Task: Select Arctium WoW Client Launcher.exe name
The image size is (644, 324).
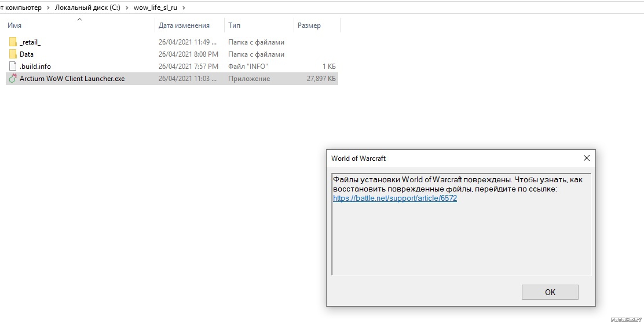Action: coord(72,78)
